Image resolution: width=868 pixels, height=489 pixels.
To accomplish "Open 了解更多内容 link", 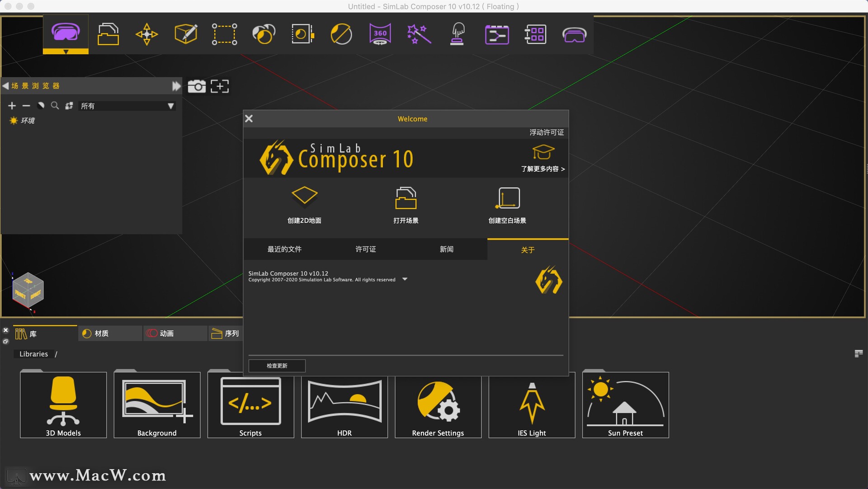I will [543, 169].
